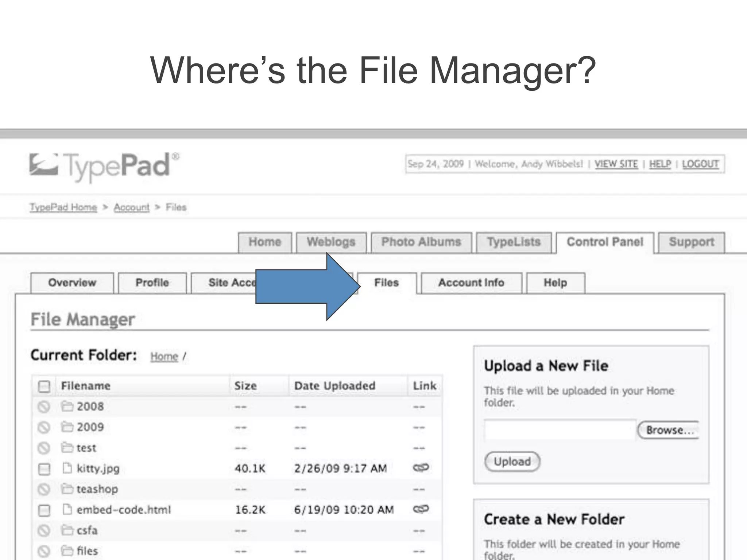The image size is (747, 560).
Task: Select the Files sub-tab
Action: (387, 283)
